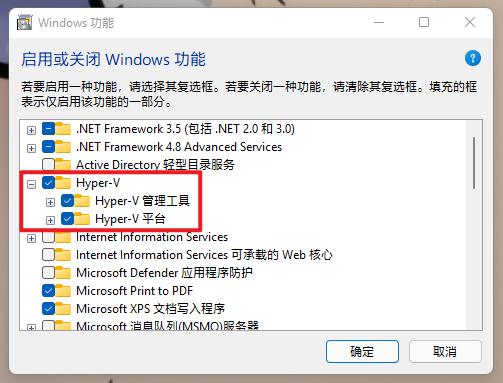The width and height of the screenshot is (503, 383).
Task: Click the Windows Features title bar icon
Action: [x=25, y=22]
